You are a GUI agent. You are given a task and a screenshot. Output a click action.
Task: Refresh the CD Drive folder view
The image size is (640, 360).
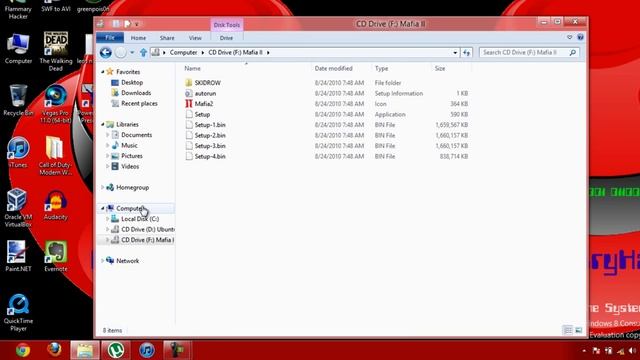coord(466,53)
